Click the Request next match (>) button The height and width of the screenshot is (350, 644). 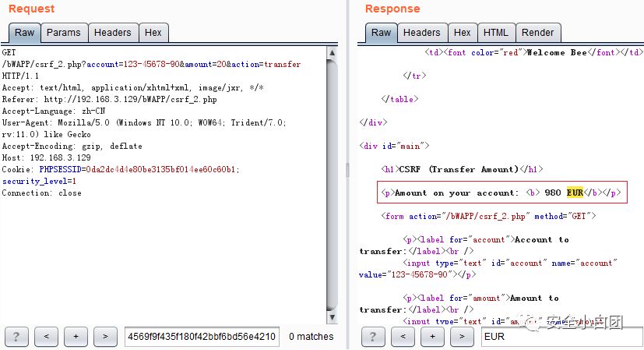(105, 337)
